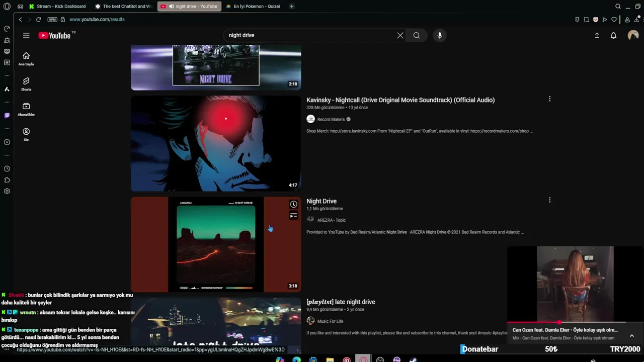Select the night drive - YouTube tab
644x362 pixels.
(x=189, y=6)
